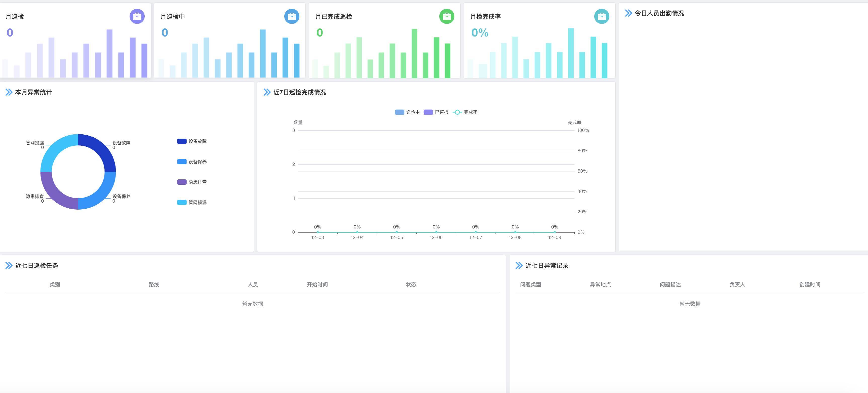The width and height of the screenshot is (868, 393).
Task: Expand the 近七日巡检任务 section header
Action: 8,266
